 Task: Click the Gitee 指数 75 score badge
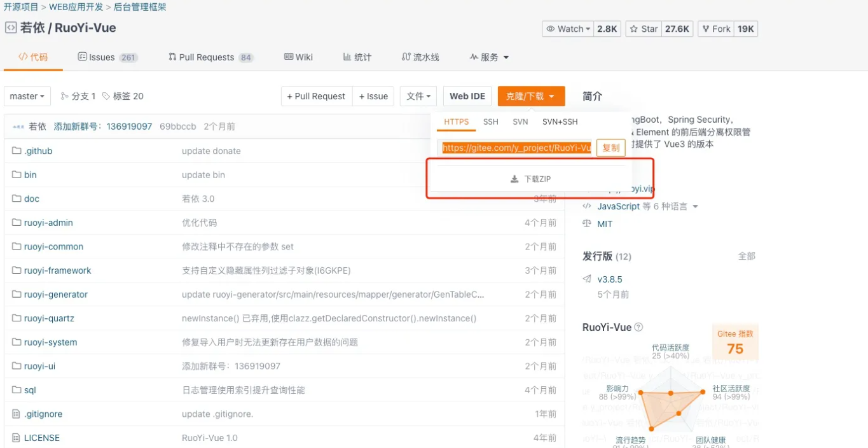[735, 342]
